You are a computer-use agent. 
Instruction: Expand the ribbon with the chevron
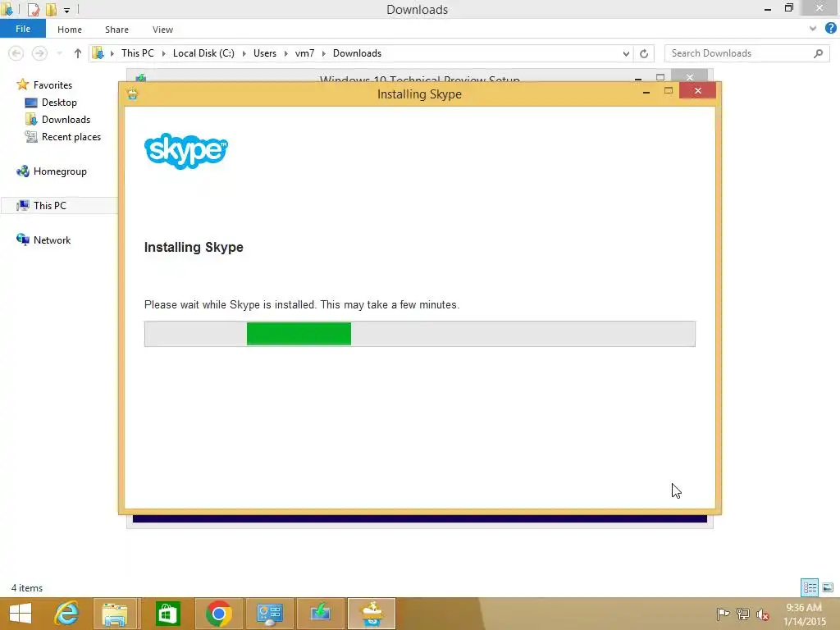[x=813, y=29]
